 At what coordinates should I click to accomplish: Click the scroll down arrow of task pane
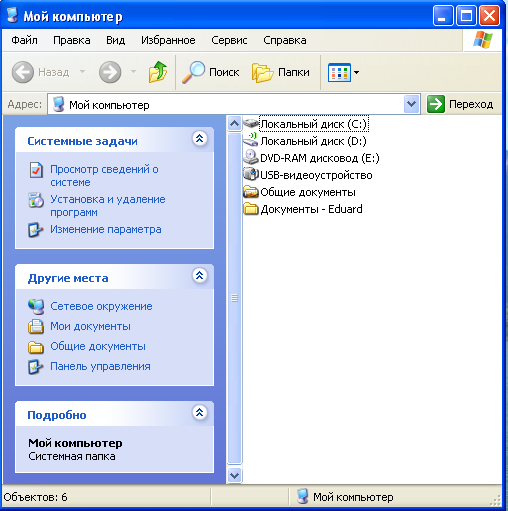pos(234,475)
